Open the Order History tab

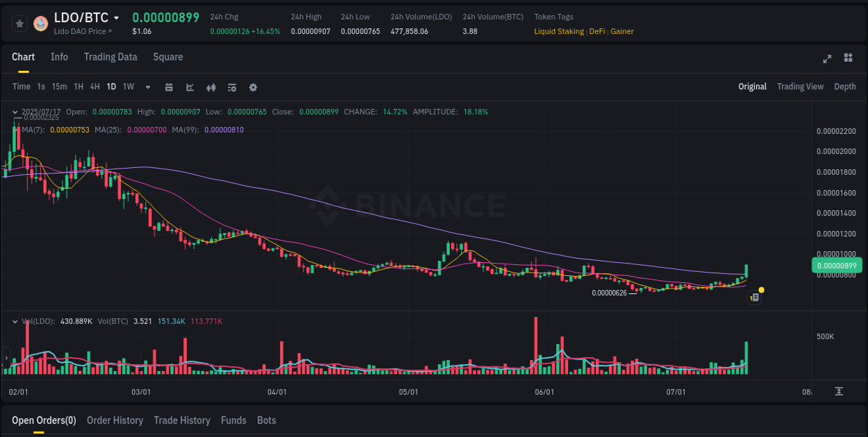coord(115,420)
